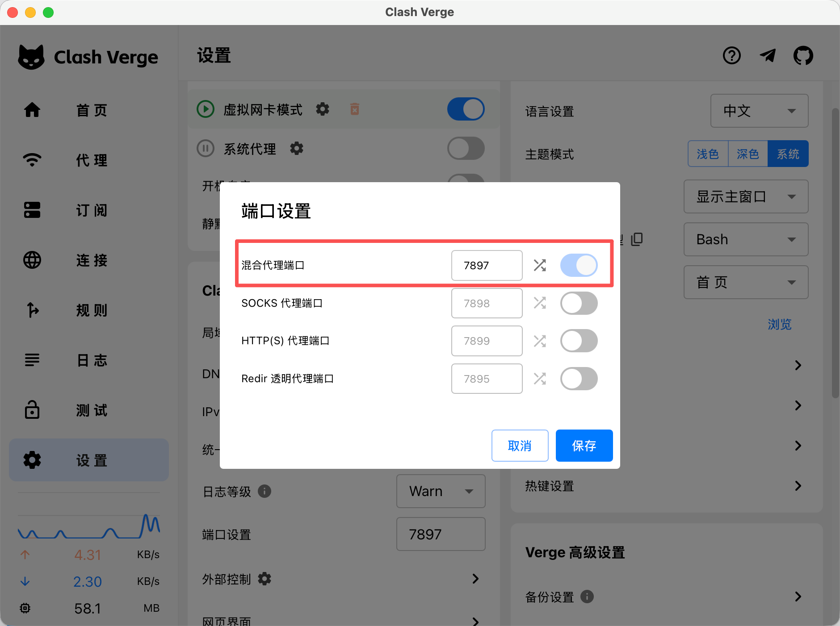840x626 pixels.
Task: Click the rules branch icon in the sidebar
Action: (32, 310)
